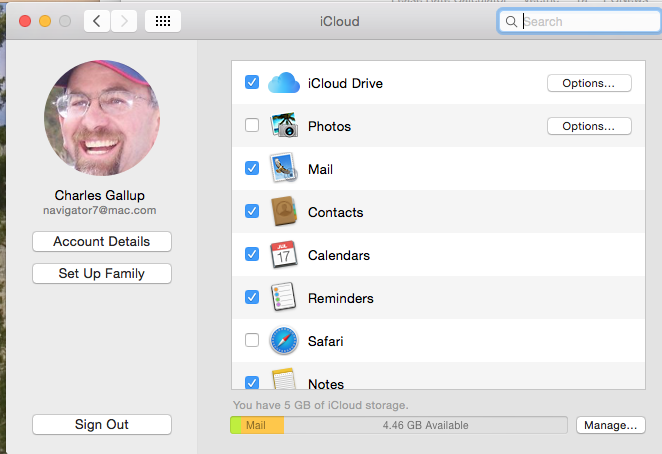662x454 pixels.
Task: Enable the Photos checkbox
Action: (252, 126)
